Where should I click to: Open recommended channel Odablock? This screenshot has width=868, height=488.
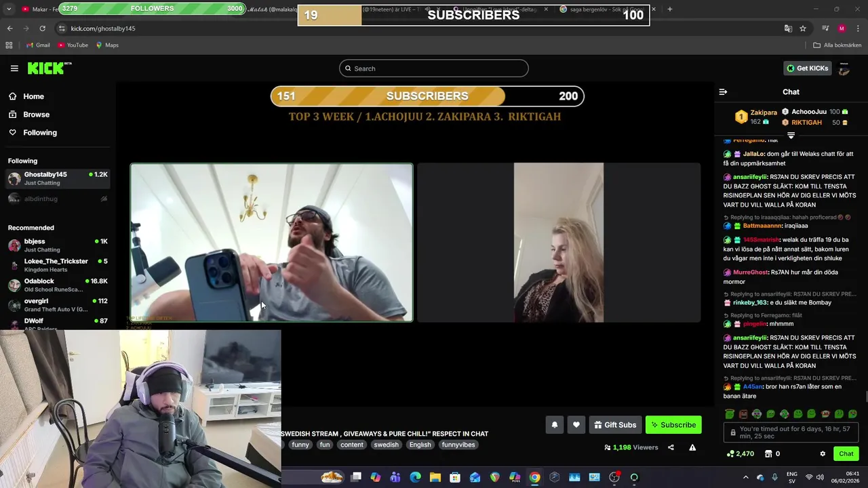[x=58, y=285]
